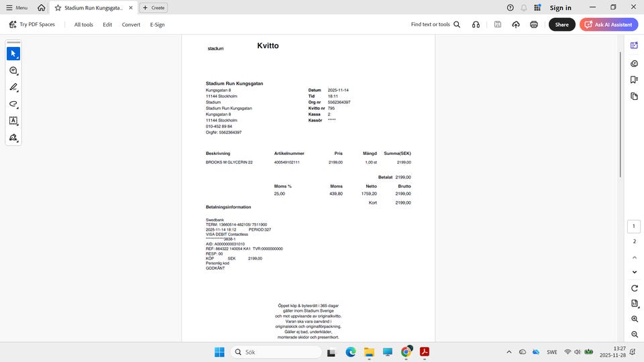
Task: Go to previous page up chevron
Action: 635,257
